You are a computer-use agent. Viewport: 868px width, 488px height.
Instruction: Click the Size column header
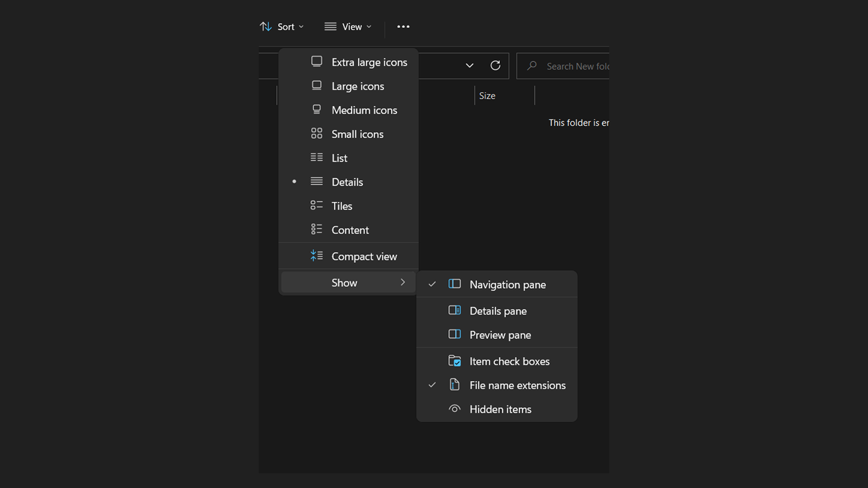pyautogui.click(x=505, y=95)
